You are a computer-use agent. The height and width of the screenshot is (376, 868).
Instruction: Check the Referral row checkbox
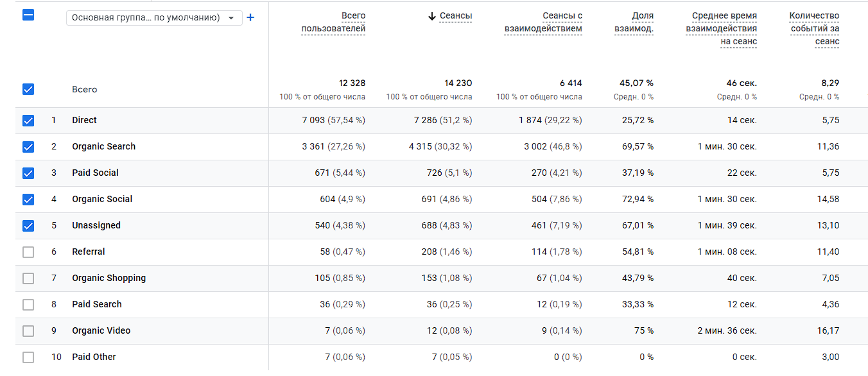coord(28,252)
